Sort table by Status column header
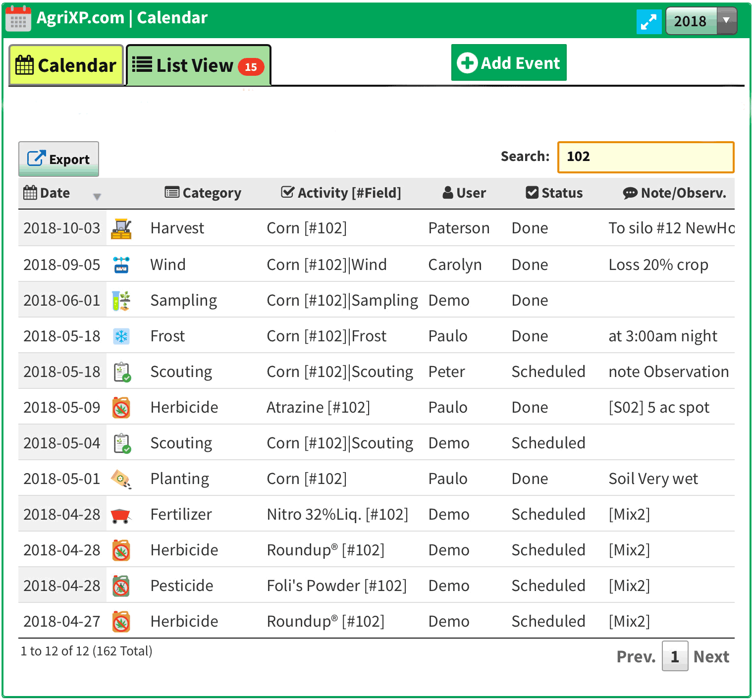Screen dimensions: 753x700 (554, 193)
